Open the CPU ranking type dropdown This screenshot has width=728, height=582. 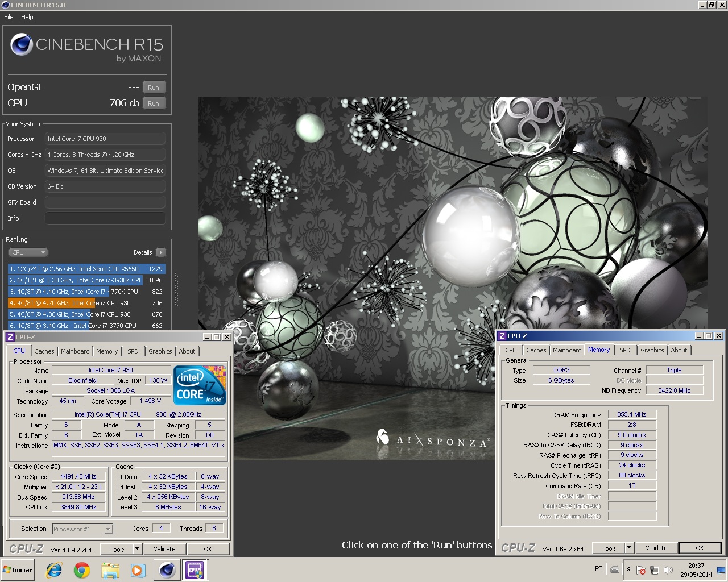coord(28,252)
